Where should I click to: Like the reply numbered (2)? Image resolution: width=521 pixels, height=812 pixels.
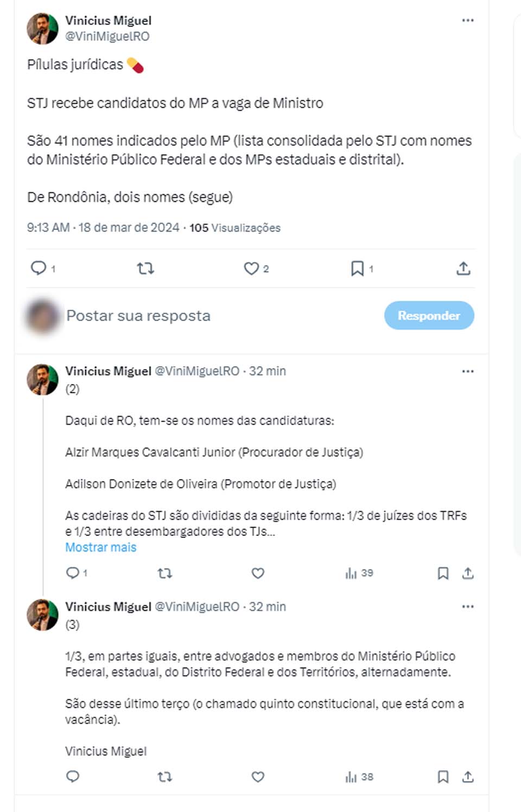pyautogui.click(x=258, y=573)
